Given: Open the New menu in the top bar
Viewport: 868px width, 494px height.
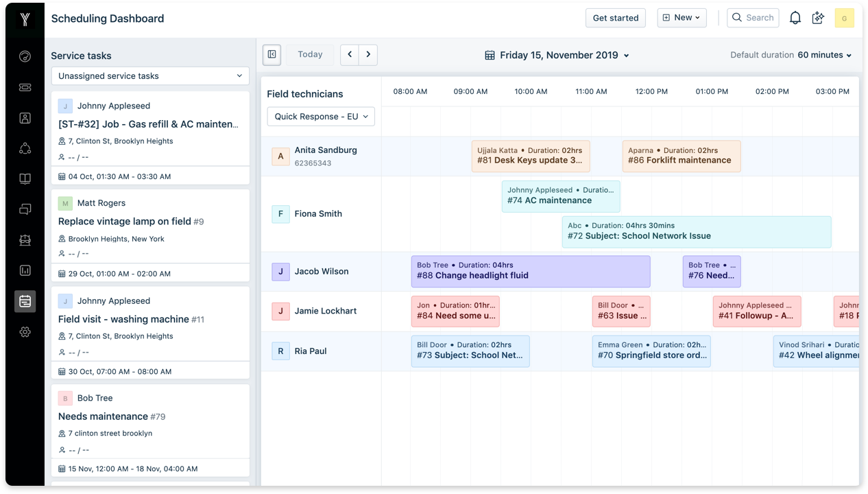Looking at the screenshot, I should [682, 18].
